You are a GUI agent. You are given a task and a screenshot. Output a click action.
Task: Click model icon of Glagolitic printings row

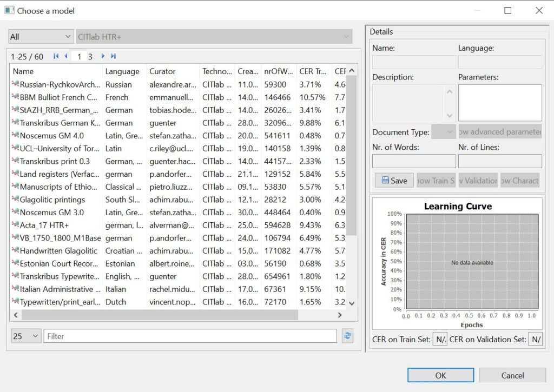point(15,199)
